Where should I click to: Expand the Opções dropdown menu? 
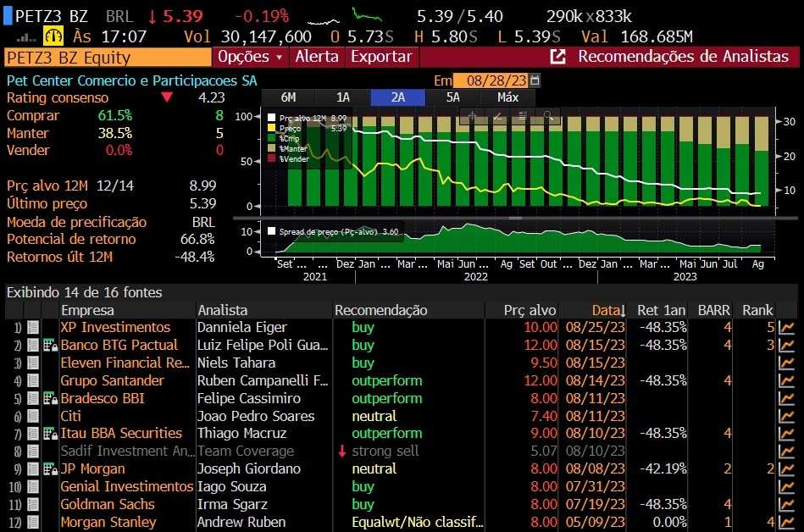pos(251,57)
